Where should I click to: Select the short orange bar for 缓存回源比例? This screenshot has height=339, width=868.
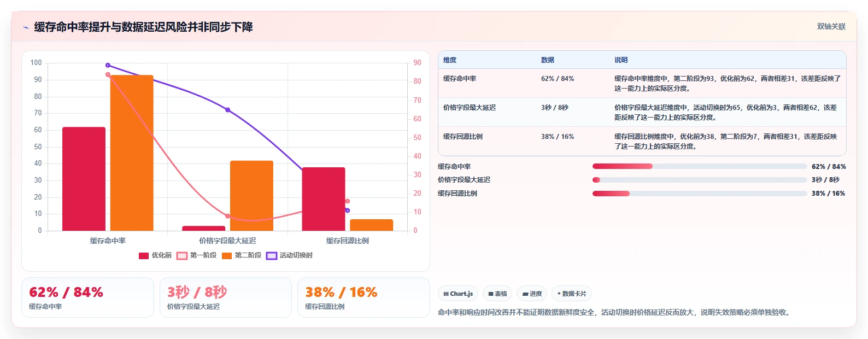(x=372, y=225)
